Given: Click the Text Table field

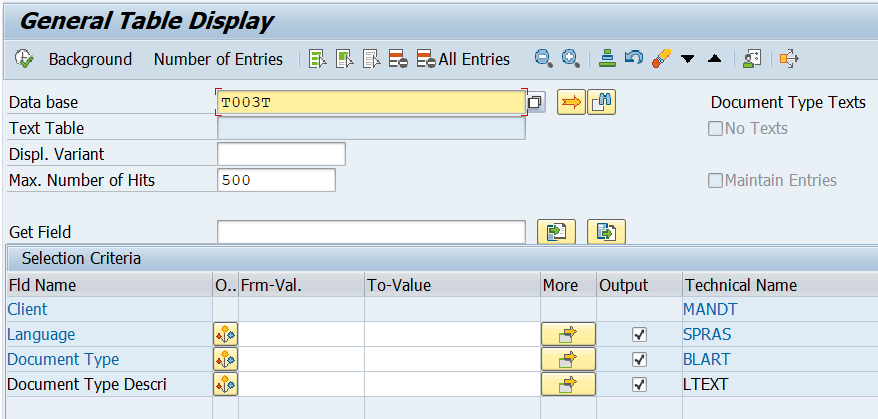Looking at the screenshot, I should click(x=371, y=128).
